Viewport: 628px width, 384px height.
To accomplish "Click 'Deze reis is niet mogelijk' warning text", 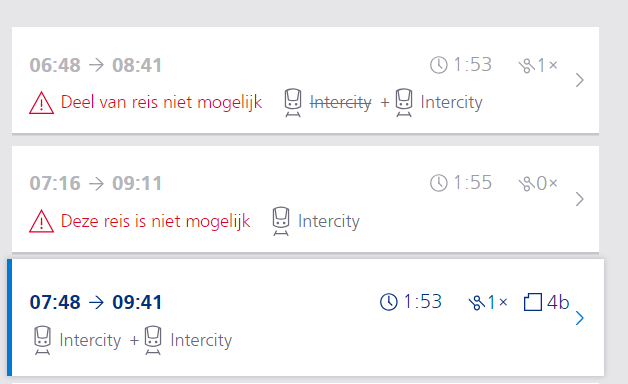I will click(x=155, y=221).
